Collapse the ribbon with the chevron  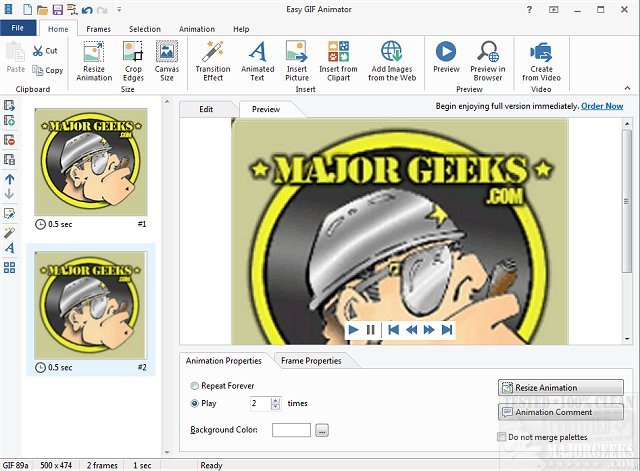click(x=627, y=88)
